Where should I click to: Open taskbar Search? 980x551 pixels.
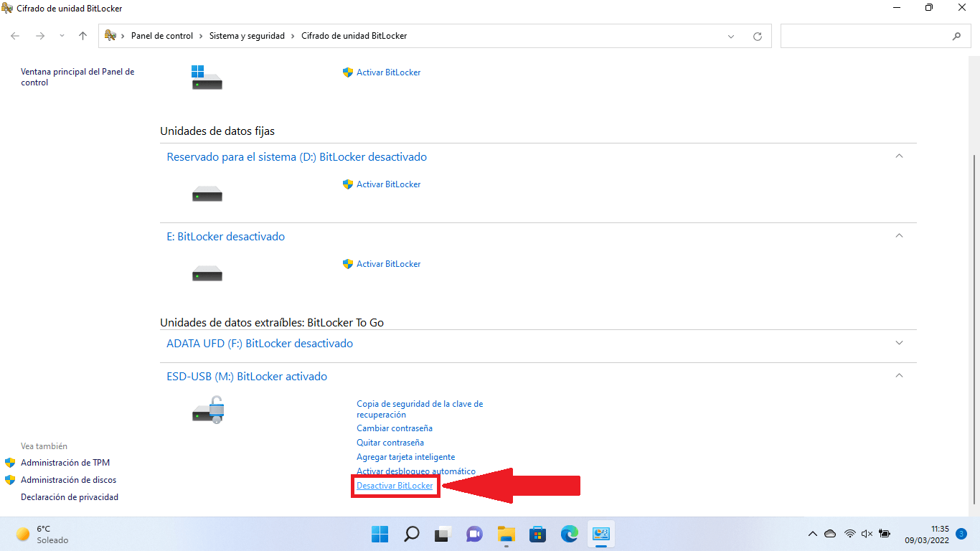click(x=411, y=534)
